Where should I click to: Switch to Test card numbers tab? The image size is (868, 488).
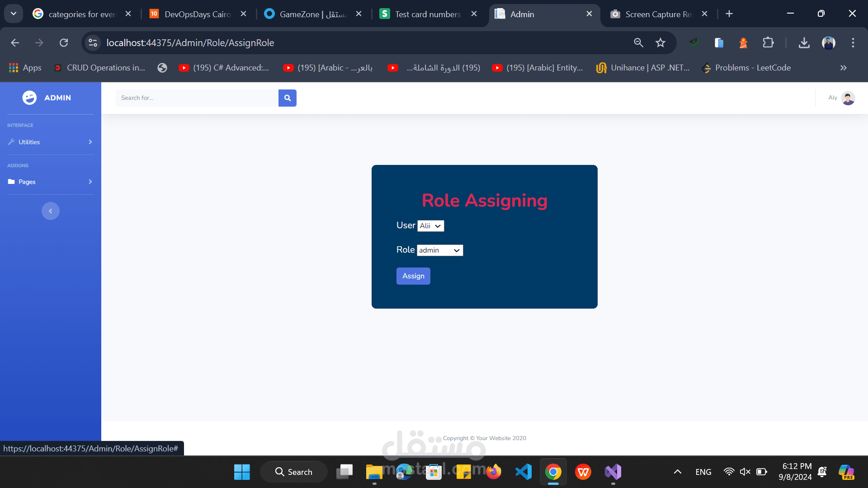tap(427, 14)
